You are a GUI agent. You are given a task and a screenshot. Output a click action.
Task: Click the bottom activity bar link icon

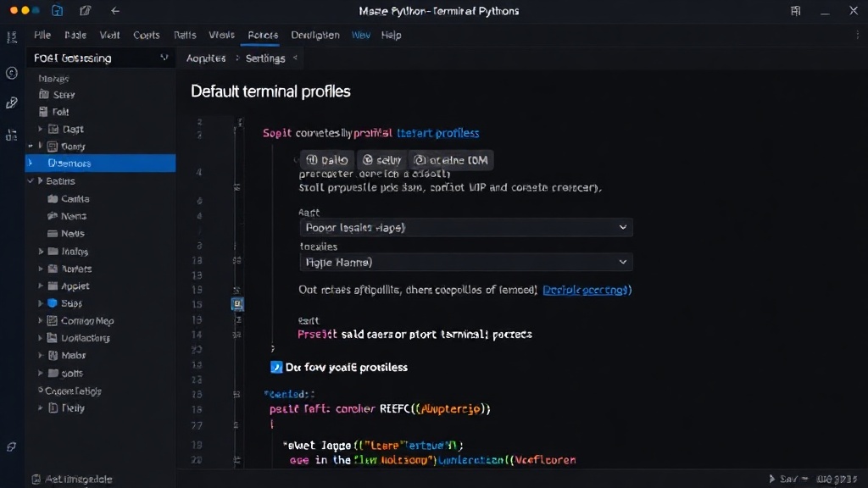tap(12, 447)
